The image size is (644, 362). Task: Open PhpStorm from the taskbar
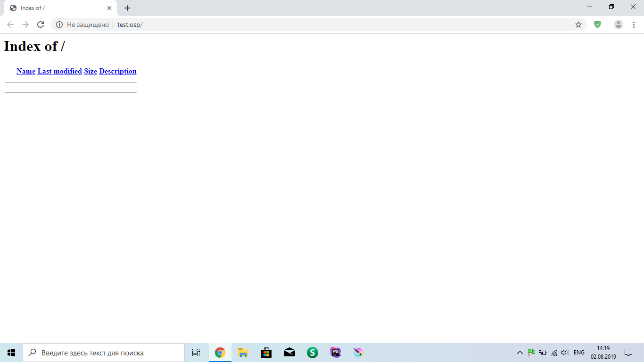coord(336,353)
